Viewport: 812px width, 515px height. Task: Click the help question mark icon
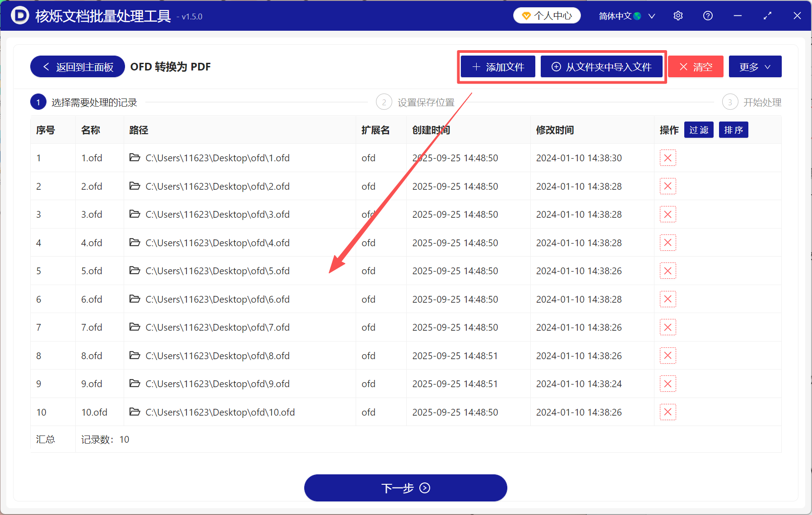(x=707, y=15)
